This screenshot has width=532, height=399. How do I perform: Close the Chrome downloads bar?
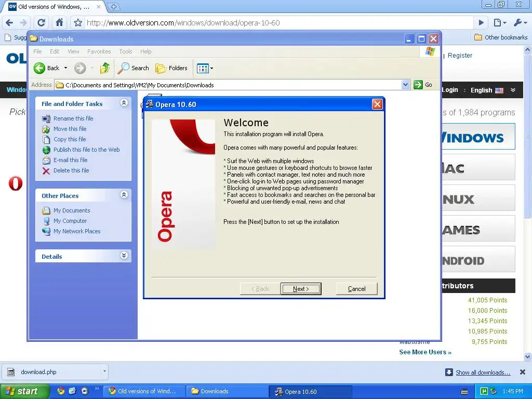[x=523, y=372]
